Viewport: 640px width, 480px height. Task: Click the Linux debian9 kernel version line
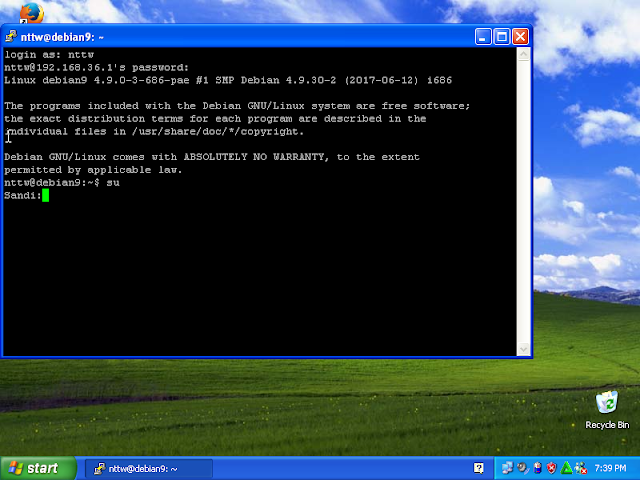pos(228,80)
